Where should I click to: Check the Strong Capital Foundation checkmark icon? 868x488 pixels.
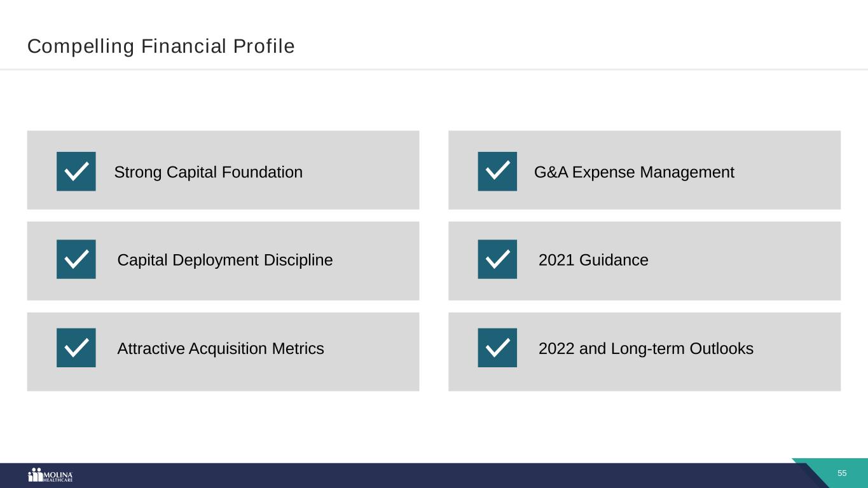coord(76,172)
